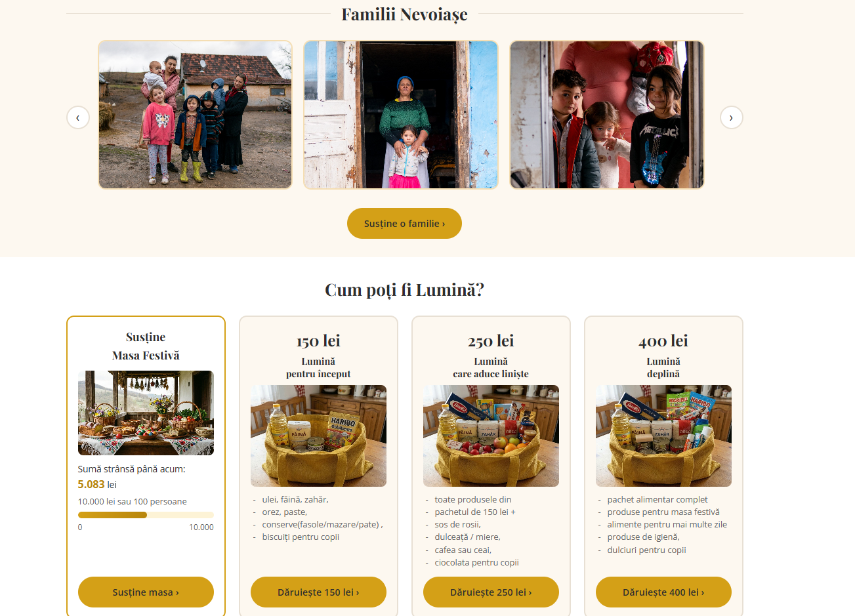Click the 150 lei food bag image
Viewport: 855px width, 616px height.
click(318, 436)
